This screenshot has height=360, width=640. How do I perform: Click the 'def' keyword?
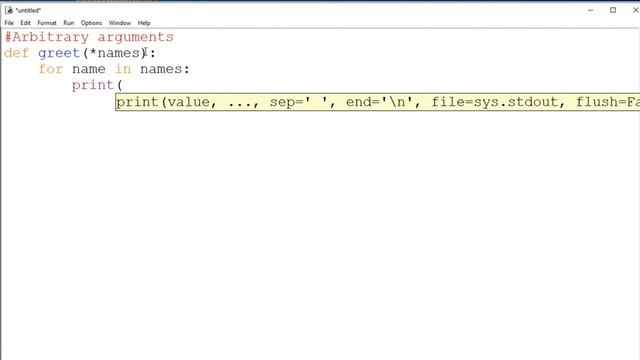click(16, 53)
